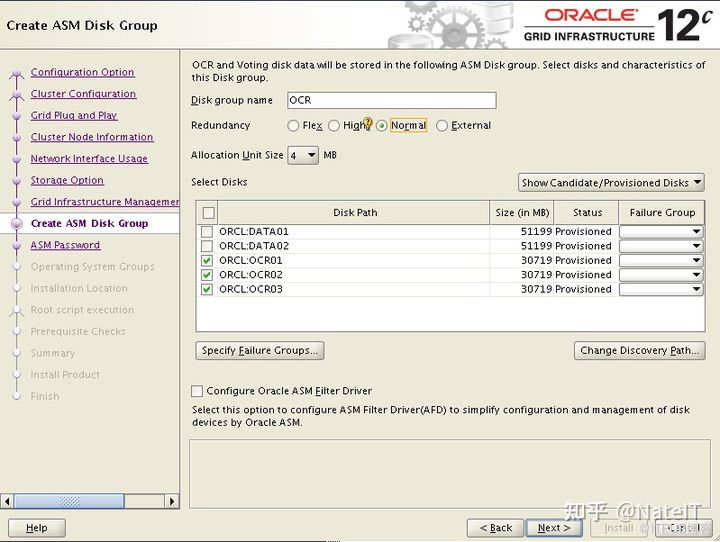Enable Configure Oracle ASM Filter Driver

click(x=197, y=391)
